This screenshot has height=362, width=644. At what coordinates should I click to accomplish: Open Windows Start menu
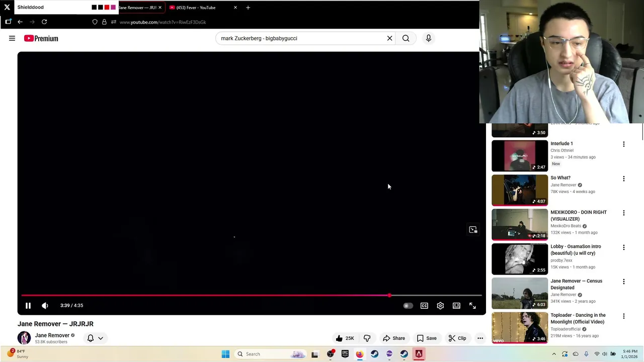point(225,354)
